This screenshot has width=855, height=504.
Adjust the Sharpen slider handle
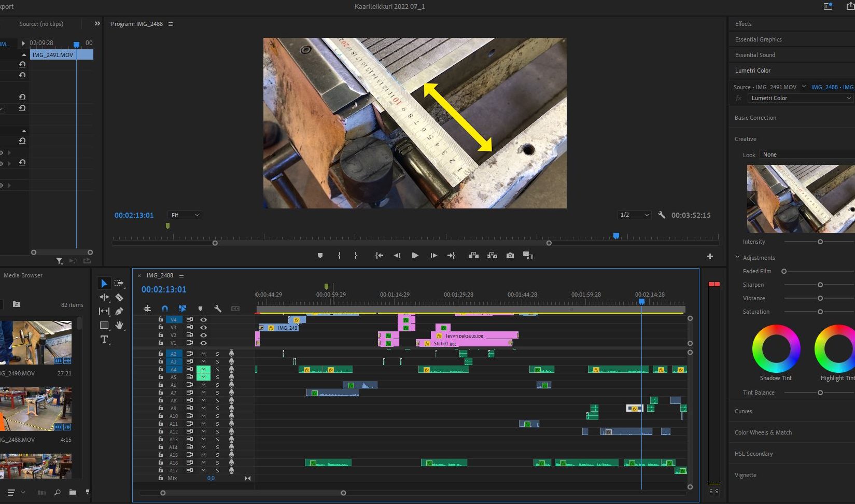point(820,285)
